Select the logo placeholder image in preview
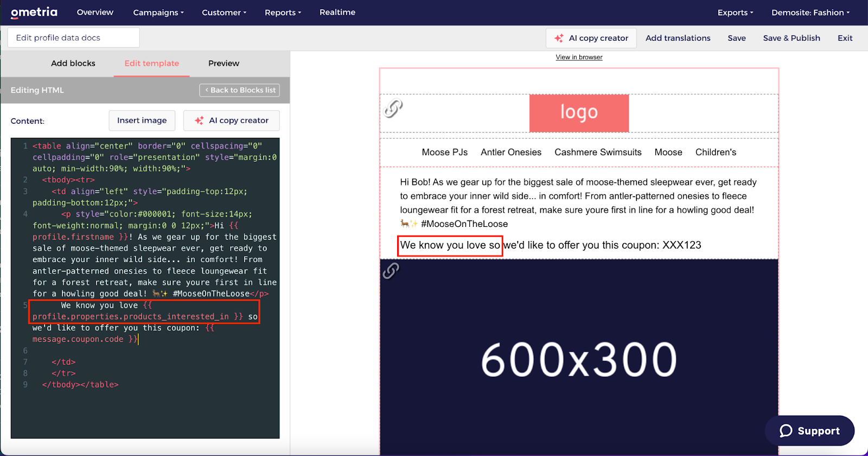Image resolution: width=868 pixels, height=456 pixels. tap(579, 113)
